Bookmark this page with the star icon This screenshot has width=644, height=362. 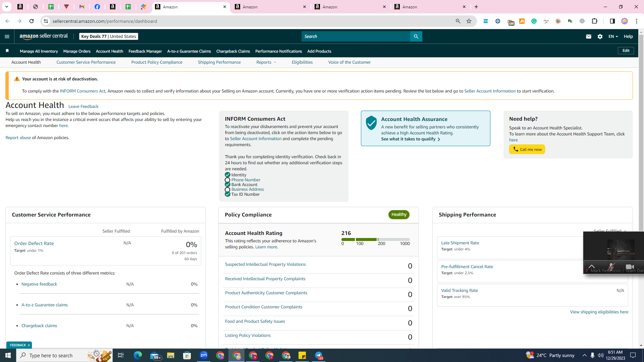(469, 21)
